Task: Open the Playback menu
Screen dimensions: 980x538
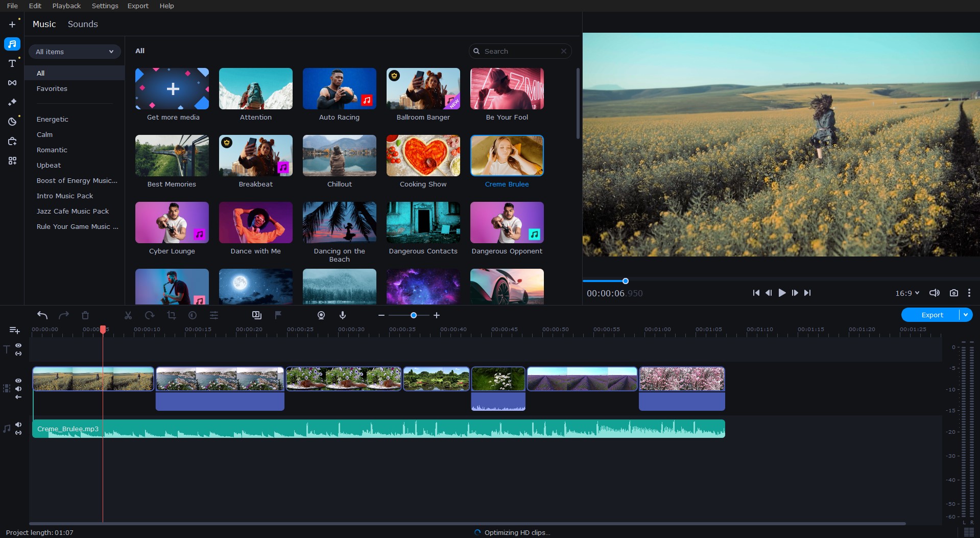Action: coord(66,6)
